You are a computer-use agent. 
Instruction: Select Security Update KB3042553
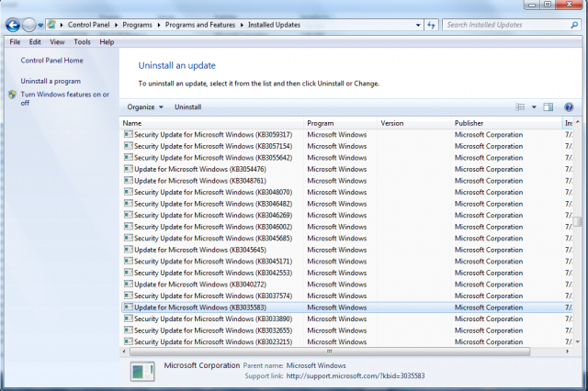347,273
